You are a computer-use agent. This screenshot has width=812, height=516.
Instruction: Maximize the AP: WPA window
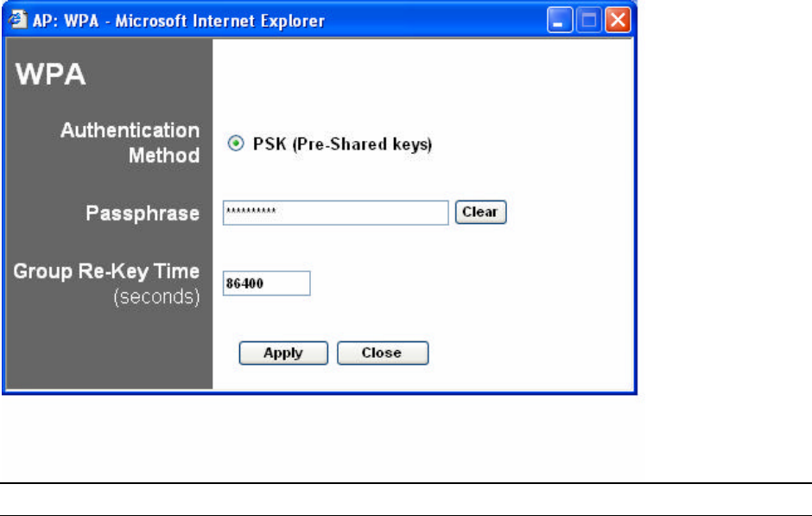(x=589, y=20)
